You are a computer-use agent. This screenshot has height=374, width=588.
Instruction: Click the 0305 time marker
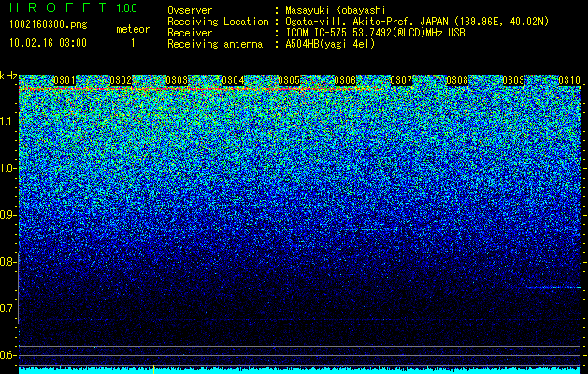(x=289, y=80)
